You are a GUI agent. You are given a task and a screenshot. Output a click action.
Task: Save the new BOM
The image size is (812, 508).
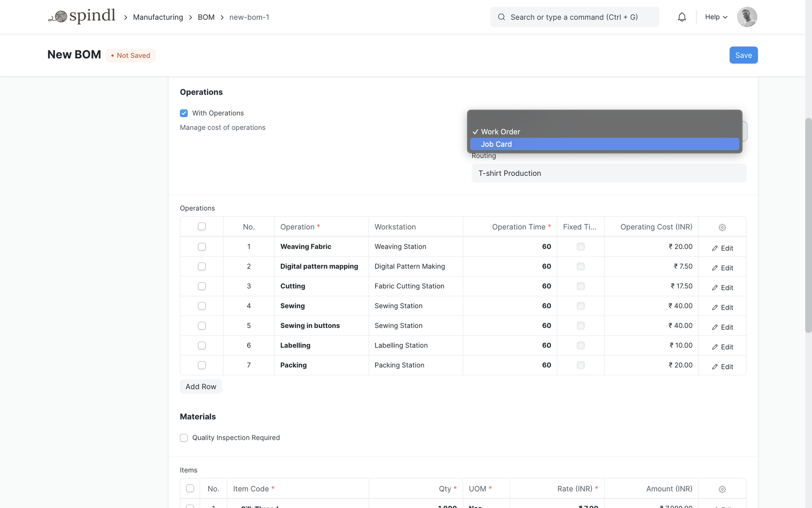tap(743, 55)
